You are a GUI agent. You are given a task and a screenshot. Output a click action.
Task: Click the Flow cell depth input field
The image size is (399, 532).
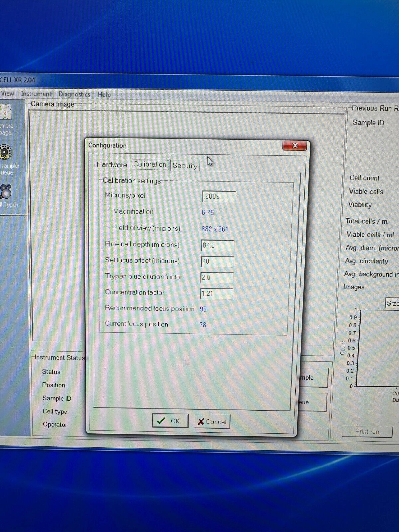point(218,245)
